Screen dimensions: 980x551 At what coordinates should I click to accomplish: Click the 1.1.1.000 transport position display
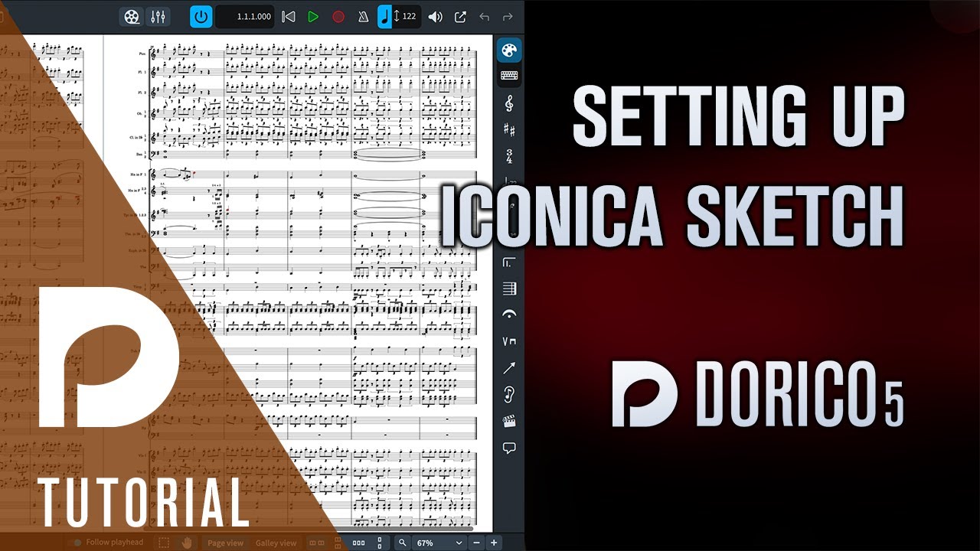pyautogui.click(x=245, y=16)
